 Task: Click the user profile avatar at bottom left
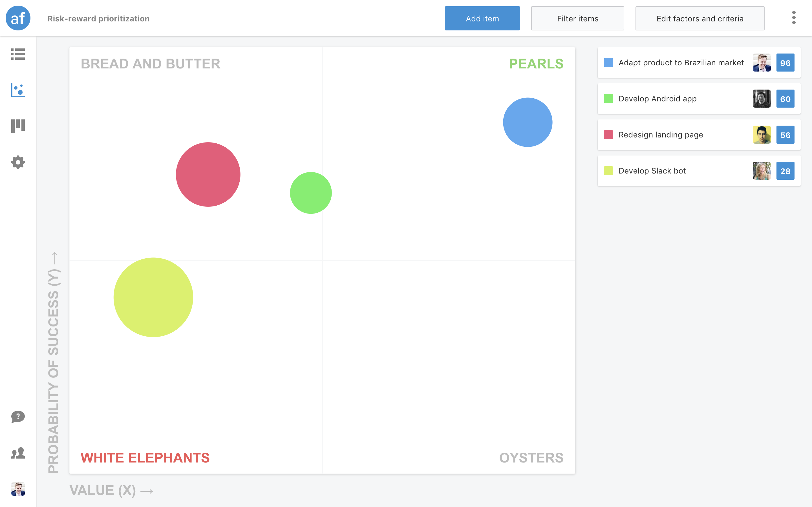(x=18, y=490)
